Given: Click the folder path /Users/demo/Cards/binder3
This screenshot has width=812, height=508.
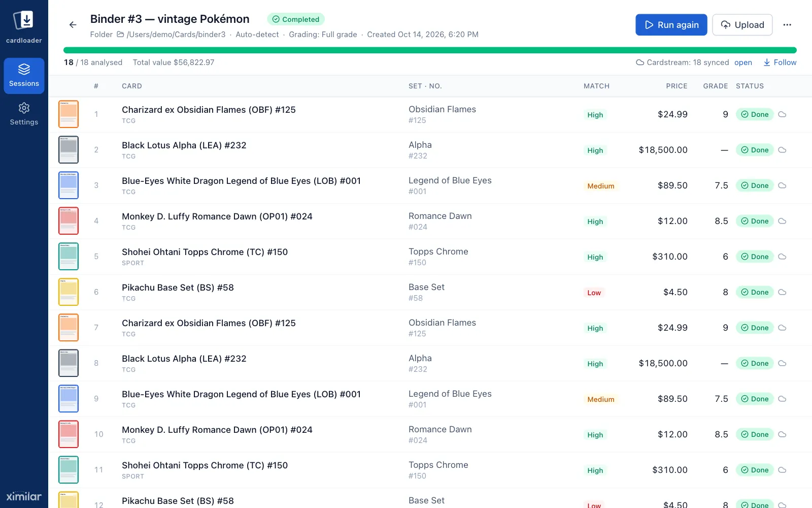Looking at the screenshot, I should pyautogui.click(x=176, y=35).
